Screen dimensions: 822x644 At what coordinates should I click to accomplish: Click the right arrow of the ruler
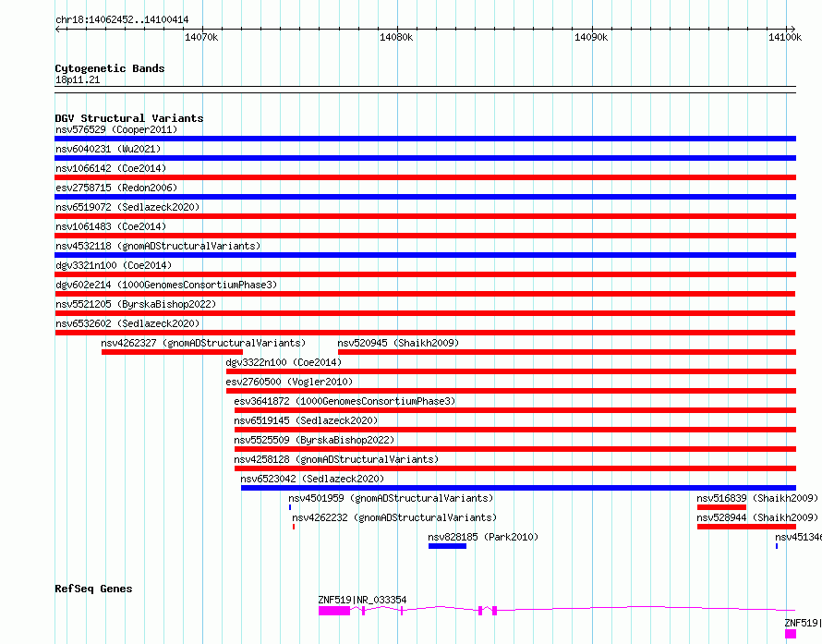pyautogui.click(x=792, y=29)
